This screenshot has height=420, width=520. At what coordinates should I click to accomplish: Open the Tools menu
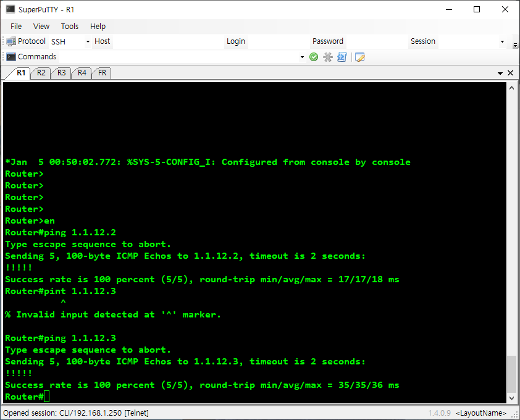70,26
